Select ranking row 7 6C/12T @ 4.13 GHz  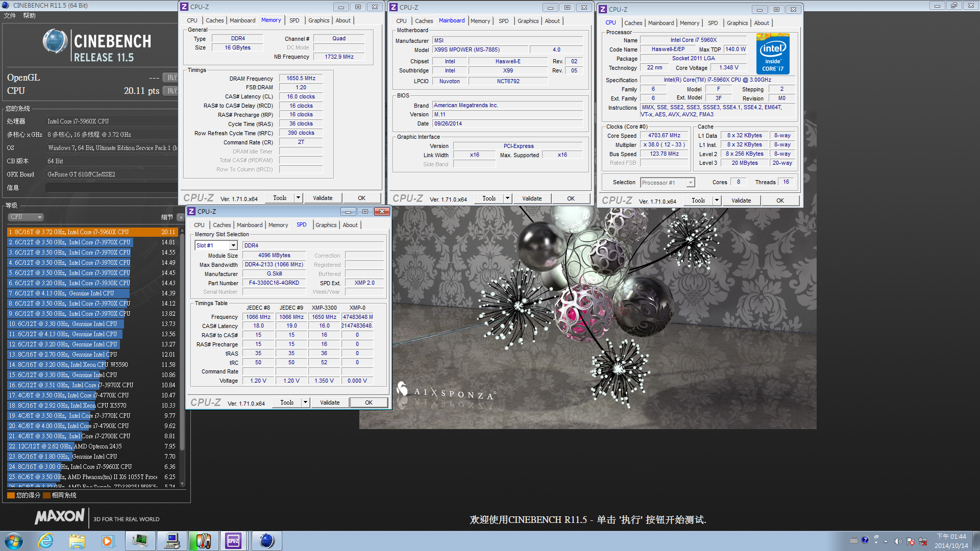[x=92, y=293]
